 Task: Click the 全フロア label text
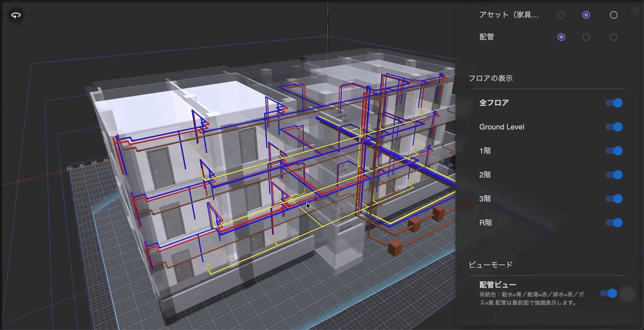click(x=494, y=103)
